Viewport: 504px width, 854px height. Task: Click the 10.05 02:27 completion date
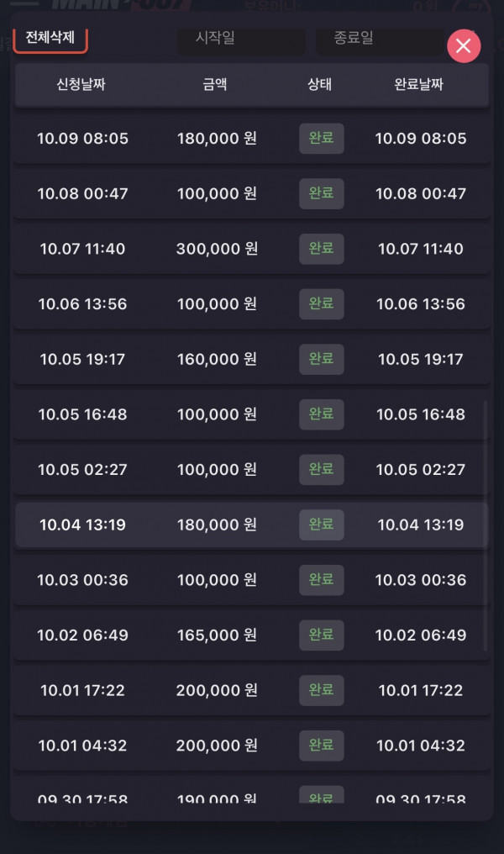pyautogui.click(x=420, y=469)
